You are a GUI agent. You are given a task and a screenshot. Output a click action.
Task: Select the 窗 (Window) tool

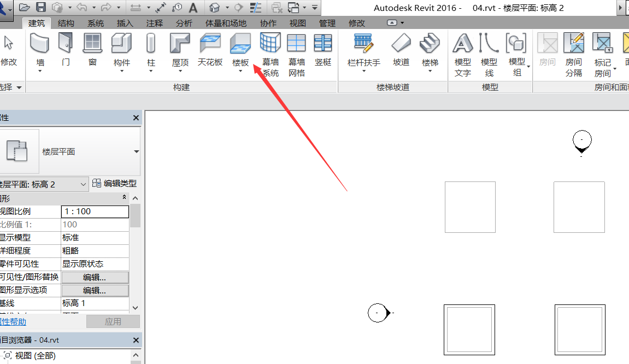pyautogui.click(x=92, y=44)
